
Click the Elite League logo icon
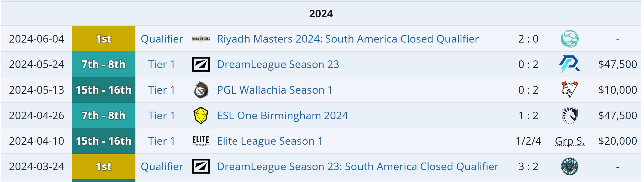201,141
